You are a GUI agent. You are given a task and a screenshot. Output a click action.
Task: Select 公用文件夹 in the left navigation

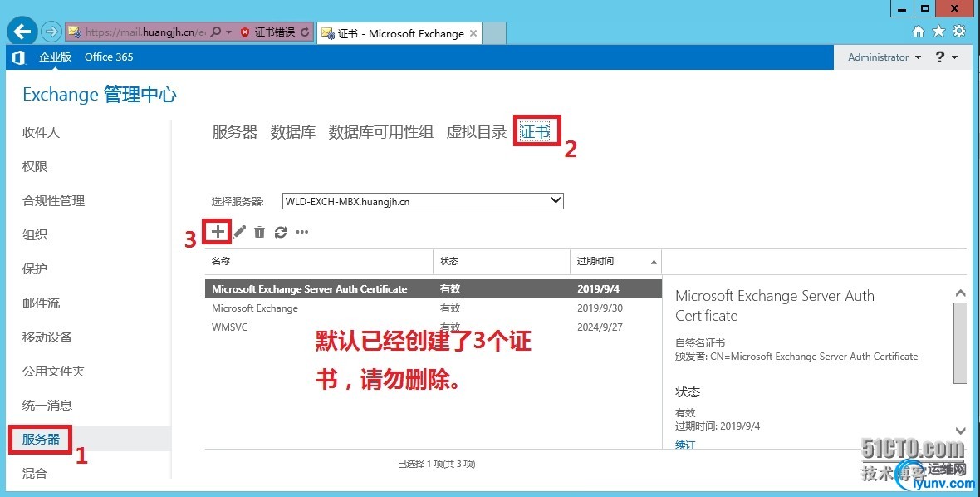point(53,372)
